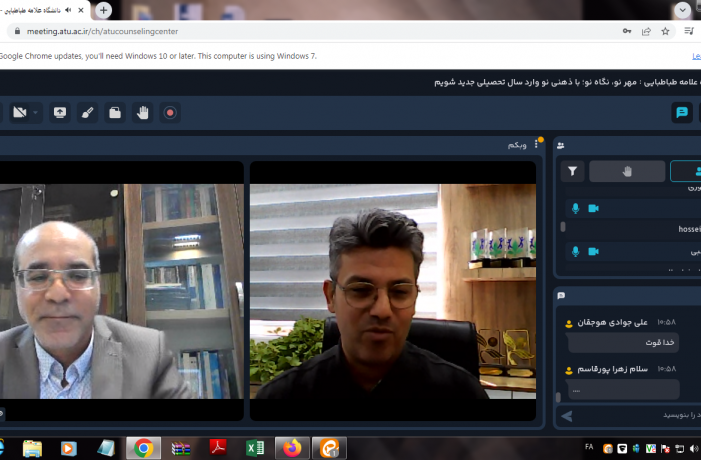Toggle the webcam on/off button

[20, 112]
